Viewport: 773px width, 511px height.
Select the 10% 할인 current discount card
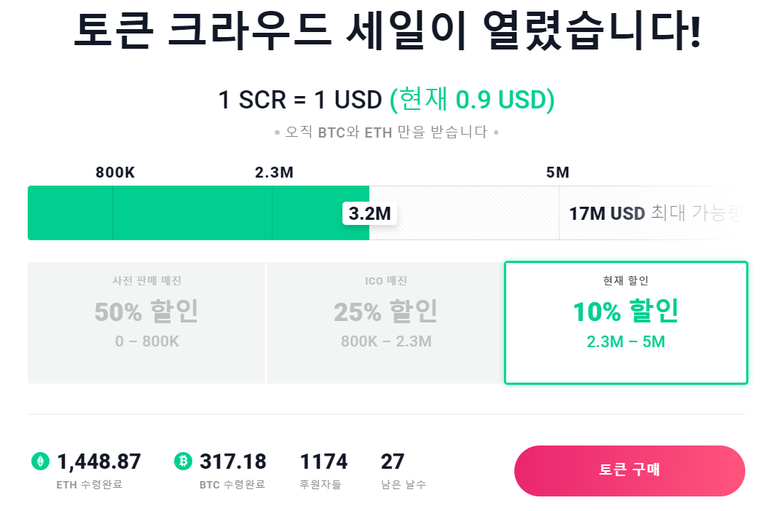(626, 323)
